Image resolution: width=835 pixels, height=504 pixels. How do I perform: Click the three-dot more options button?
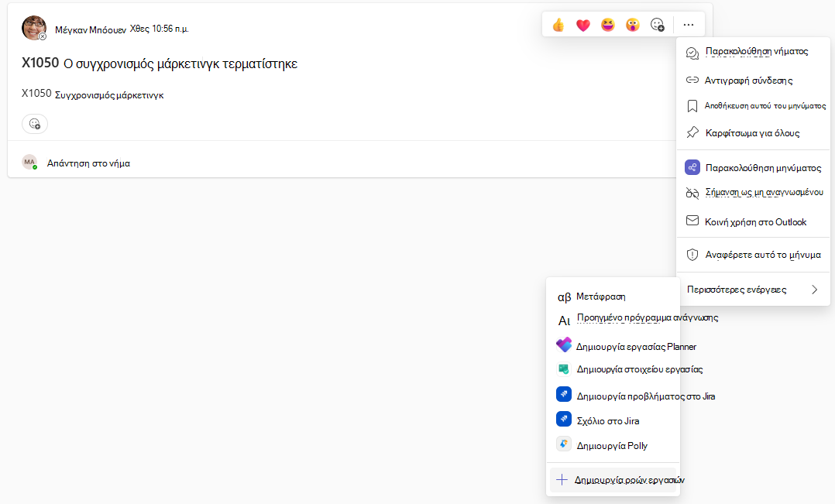point(688,25)
